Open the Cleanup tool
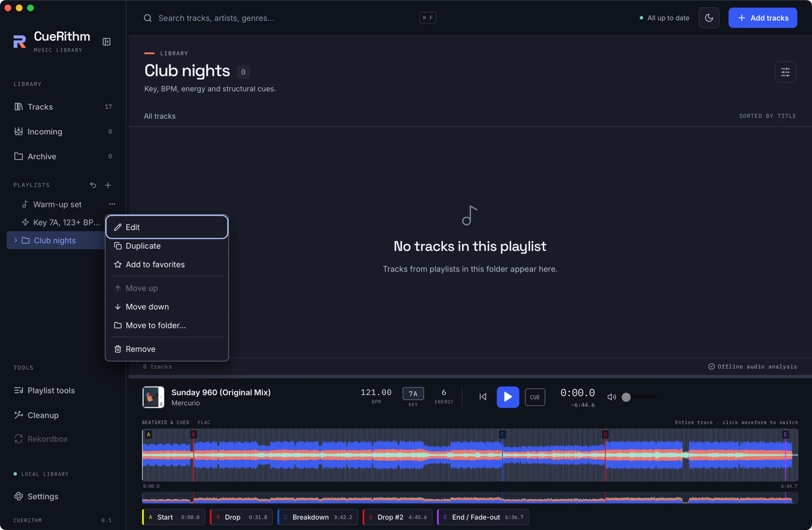The image size is (812, 530). (x=63, y=415)
